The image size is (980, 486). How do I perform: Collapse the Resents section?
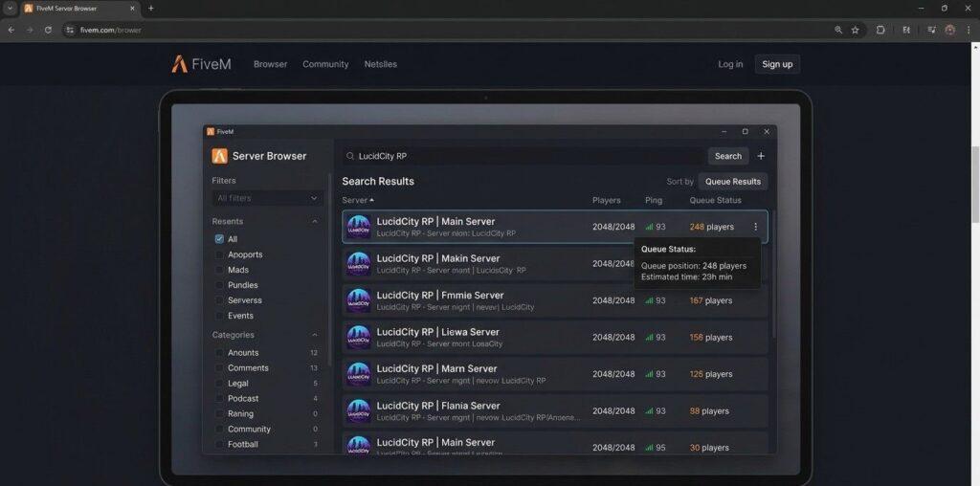point(314,221)
